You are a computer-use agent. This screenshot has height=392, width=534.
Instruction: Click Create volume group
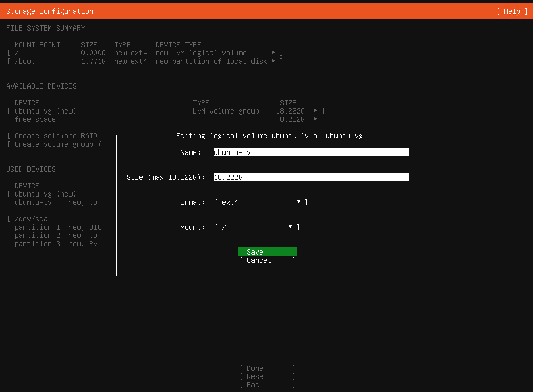(x=54, y=144)
